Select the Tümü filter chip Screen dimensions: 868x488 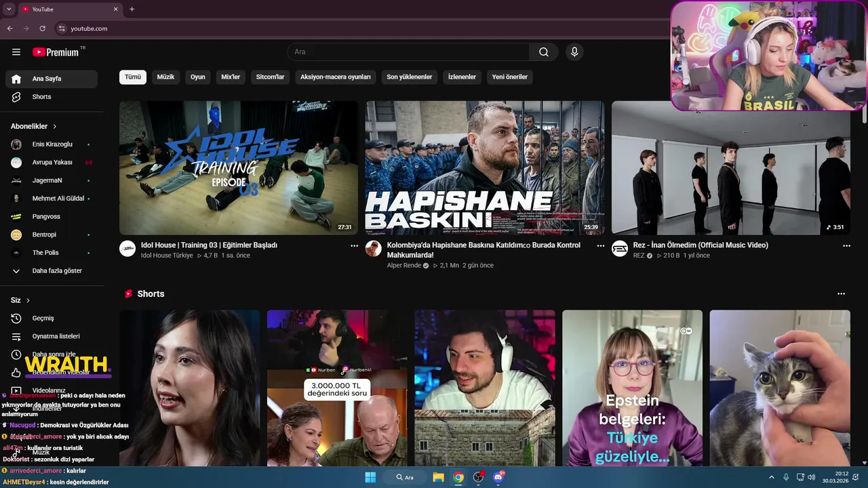click(x=133, y=77)
